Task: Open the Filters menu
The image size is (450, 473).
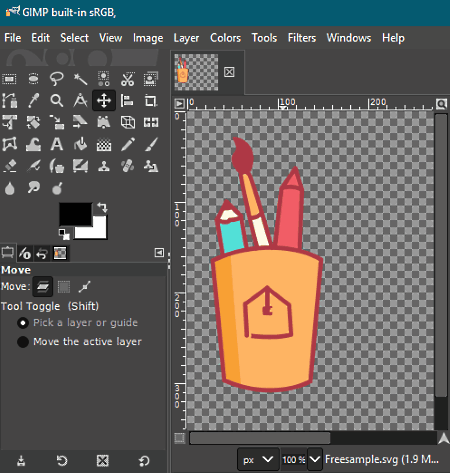Action: [x=302, y=38]
